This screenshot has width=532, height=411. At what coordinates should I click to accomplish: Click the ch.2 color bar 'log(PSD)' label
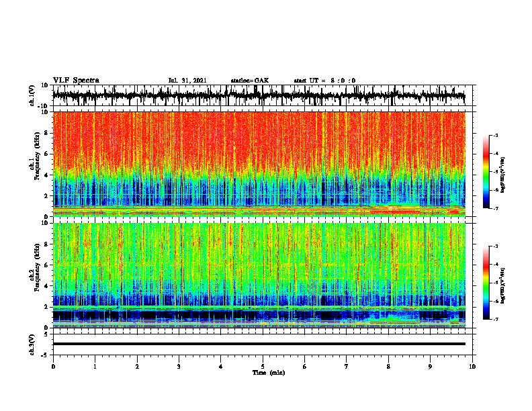point(503,285)
